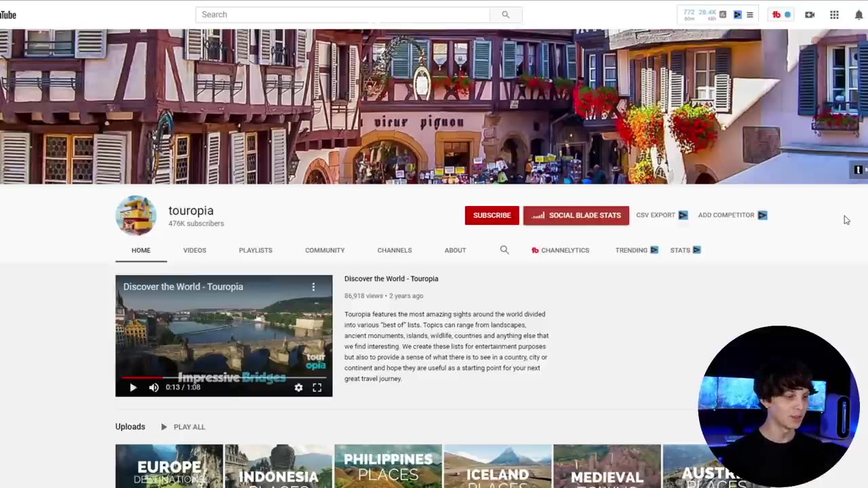Screen dimensions: 868x488
Task: Seek along the trailer progress bar
Action: point(224,377)
